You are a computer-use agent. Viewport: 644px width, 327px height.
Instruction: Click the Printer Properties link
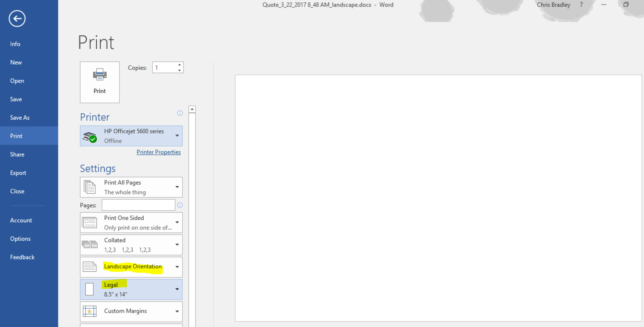158,152
